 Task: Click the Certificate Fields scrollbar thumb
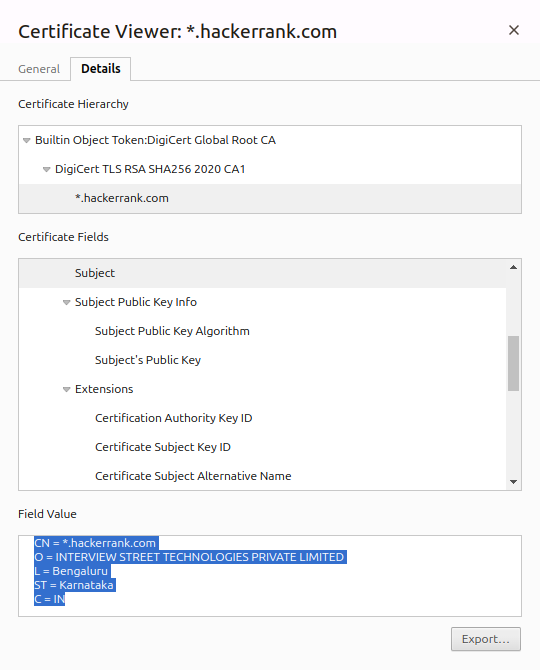point(514,363)
